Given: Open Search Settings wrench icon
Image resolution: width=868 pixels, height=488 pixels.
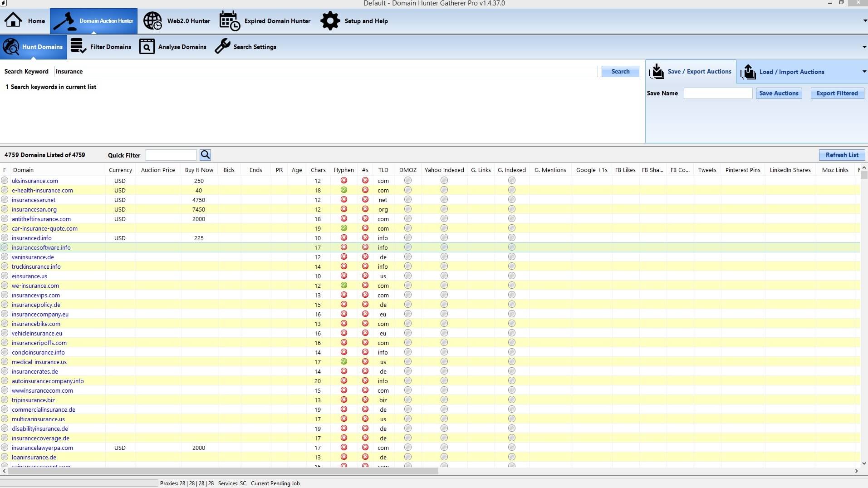Looking at the screenshot, I should pos(222,46).
